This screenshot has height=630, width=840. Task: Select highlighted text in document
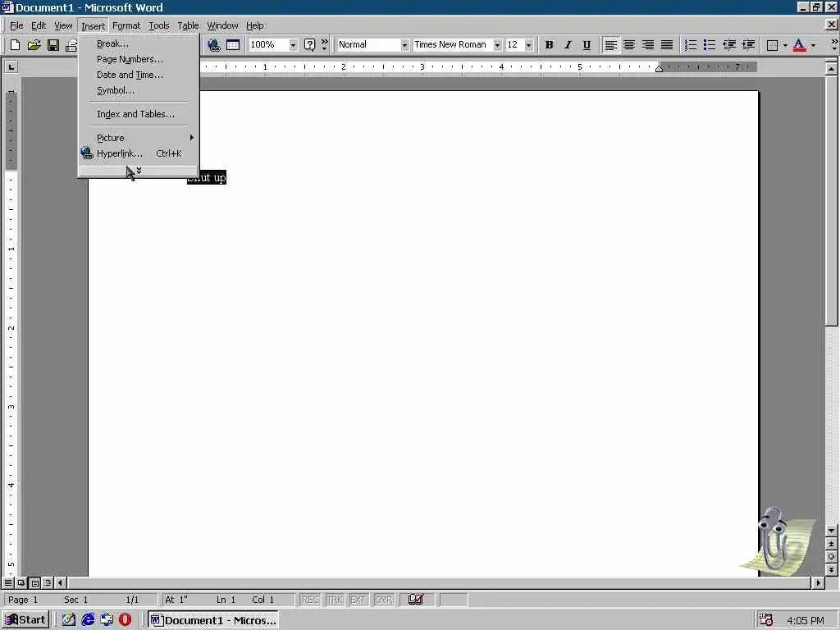point(207,177)
